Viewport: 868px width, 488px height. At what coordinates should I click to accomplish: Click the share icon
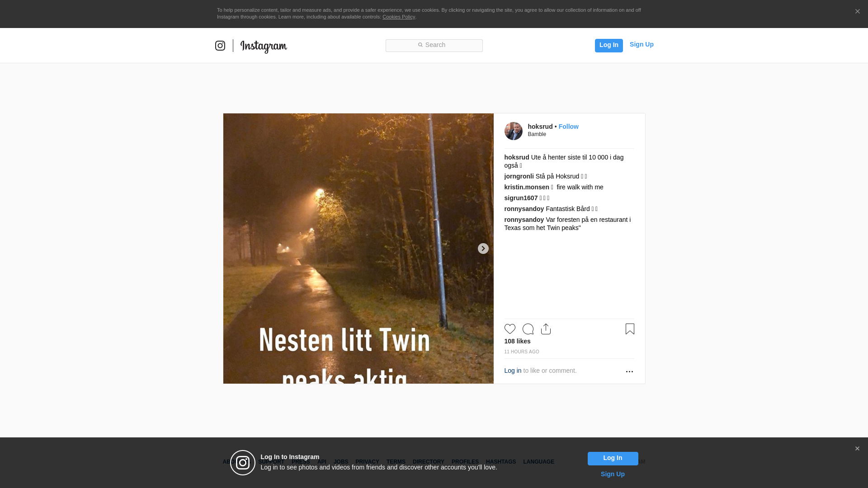click(546, 329)
